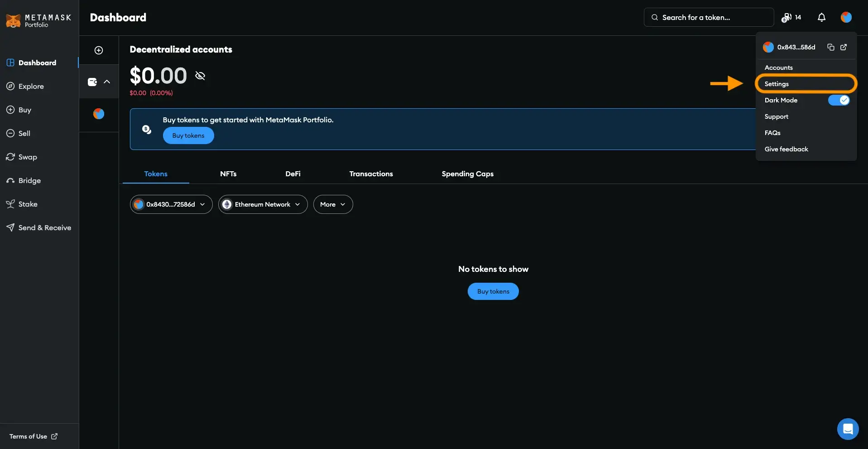
Task: Focus the Search for a token field
Action: click(x=709, y=17)
